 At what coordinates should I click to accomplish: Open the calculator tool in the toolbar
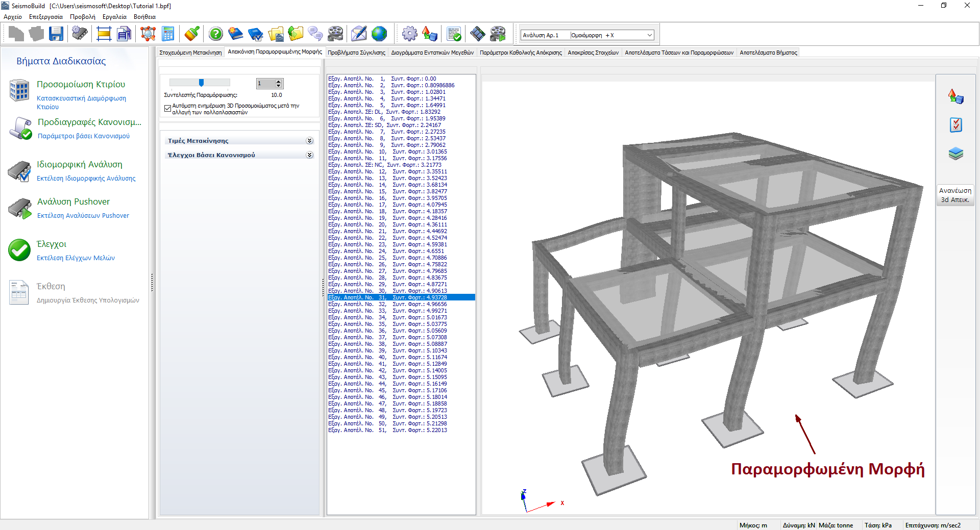click(x=168, y=34)
